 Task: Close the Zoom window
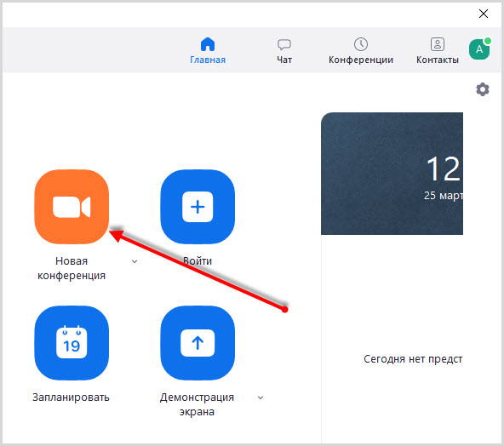(484, 14)
